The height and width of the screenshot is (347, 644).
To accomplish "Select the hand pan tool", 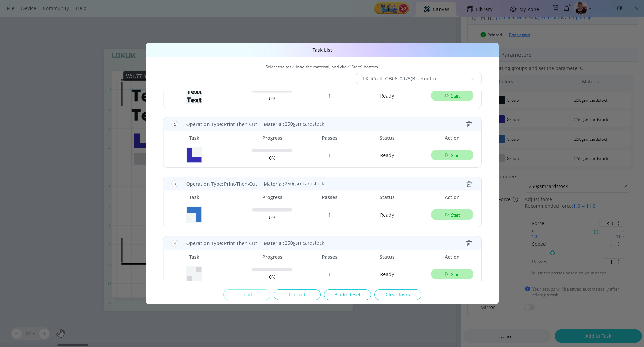I will pos(61,333).
